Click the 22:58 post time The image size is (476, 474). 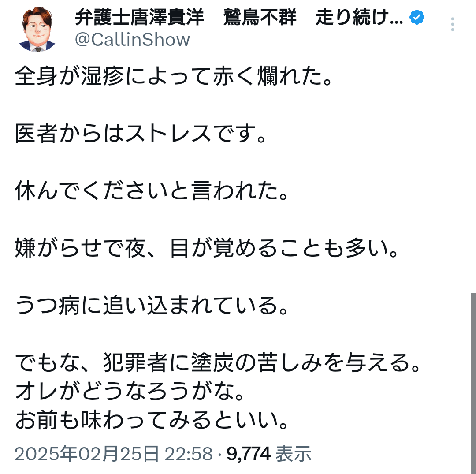pos(183,454)
